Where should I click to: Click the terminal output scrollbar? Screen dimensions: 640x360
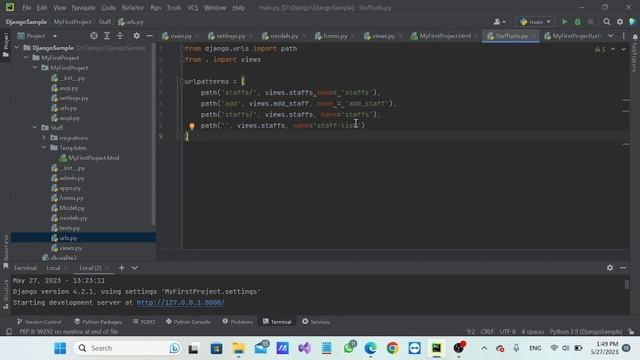(x=627, y=284)
